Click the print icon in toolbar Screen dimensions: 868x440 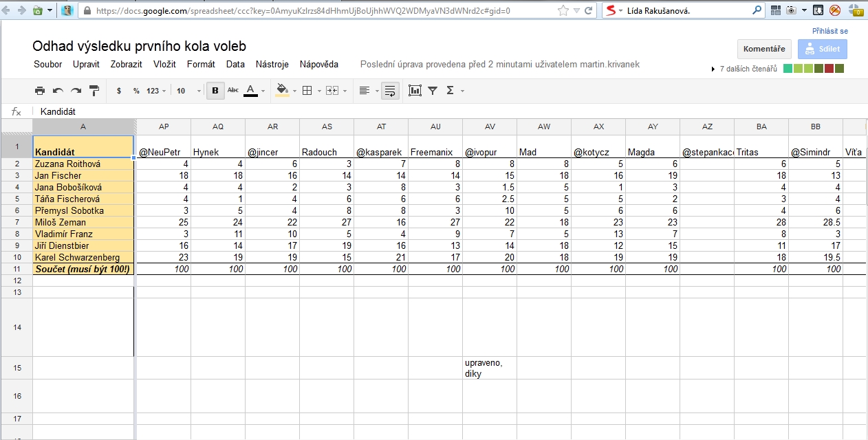(40, 91)
